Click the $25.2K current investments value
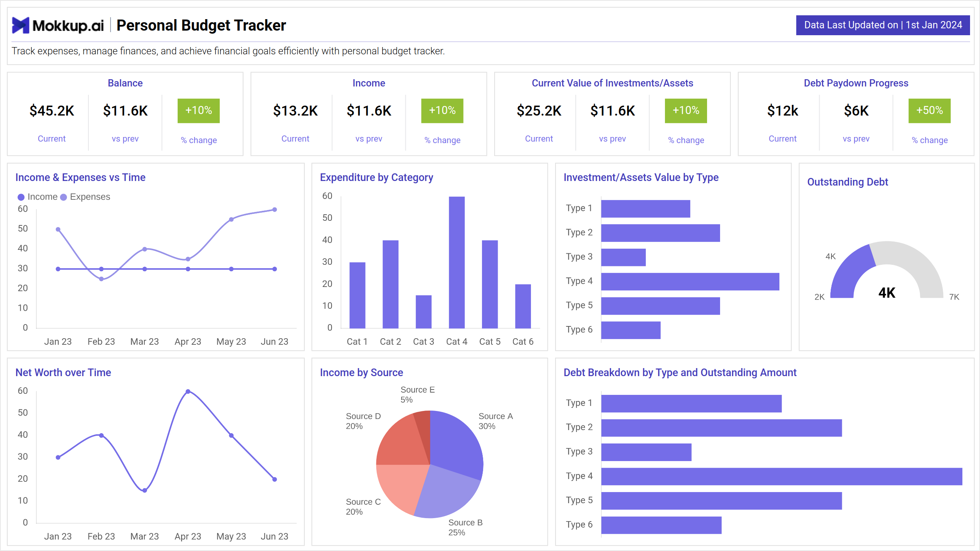The height and width of the screenshot is (551, 980). [539, 111]
